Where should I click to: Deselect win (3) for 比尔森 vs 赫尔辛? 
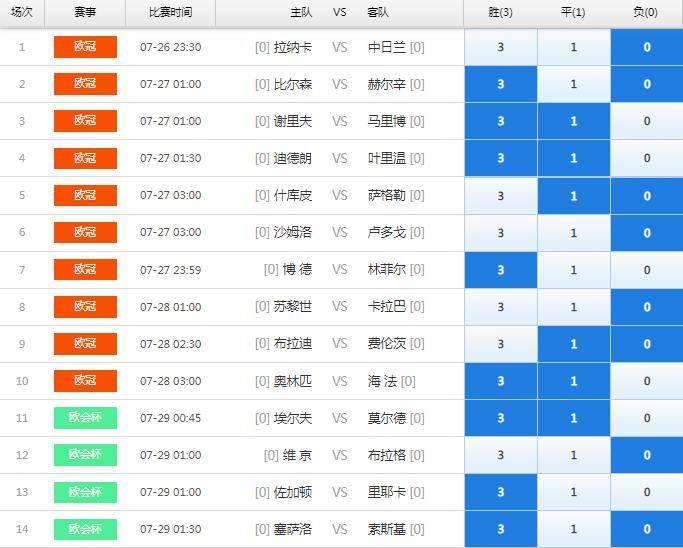click(x=500, y=84)
